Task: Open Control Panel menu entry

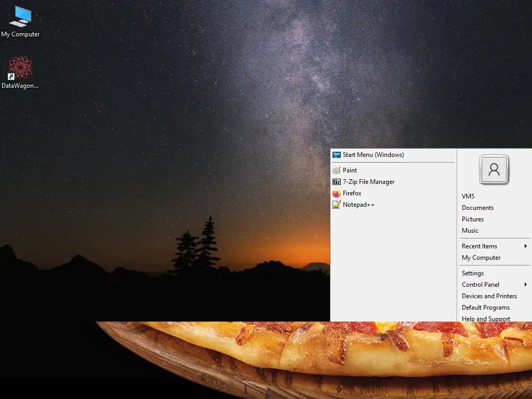Action: point(495,285)
